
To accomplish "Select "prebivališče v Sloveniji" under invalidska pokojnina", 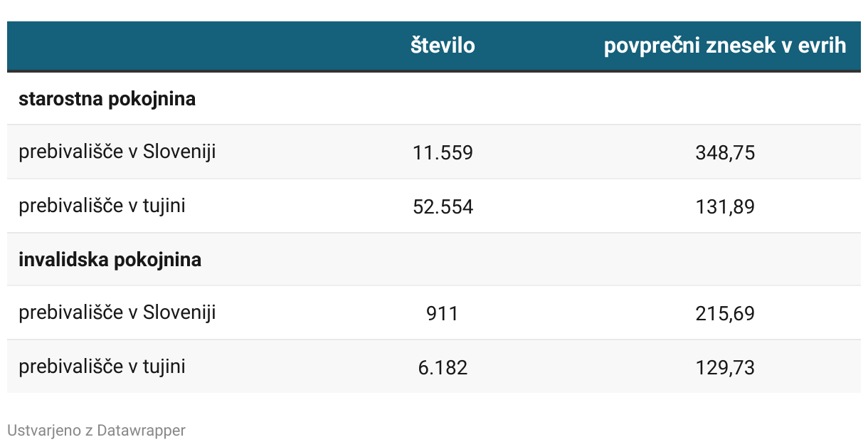I will (x=117, y=313).
